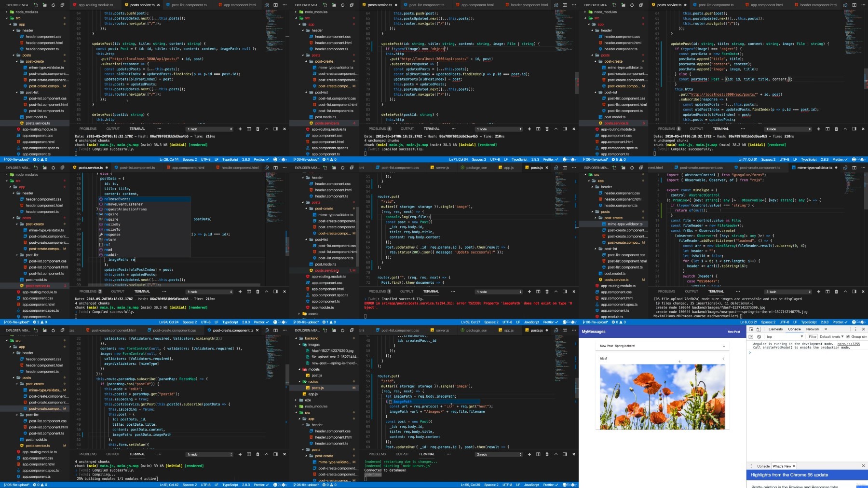Screen dimensions: 868x488
Task: Show the console sidebar icon in DevTools
Action: 751,336
